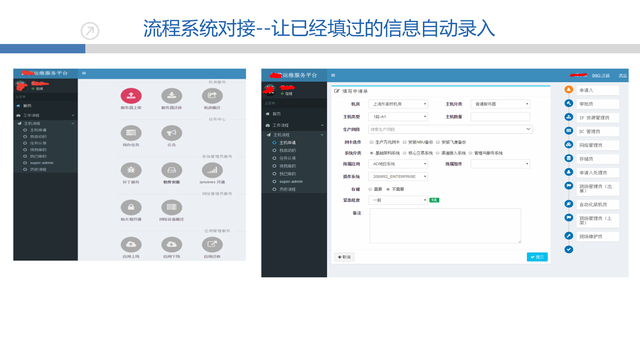Open the 应用下线 cloud download icon
The height and width of the screenshot is (360, 640).
point(171,244)
